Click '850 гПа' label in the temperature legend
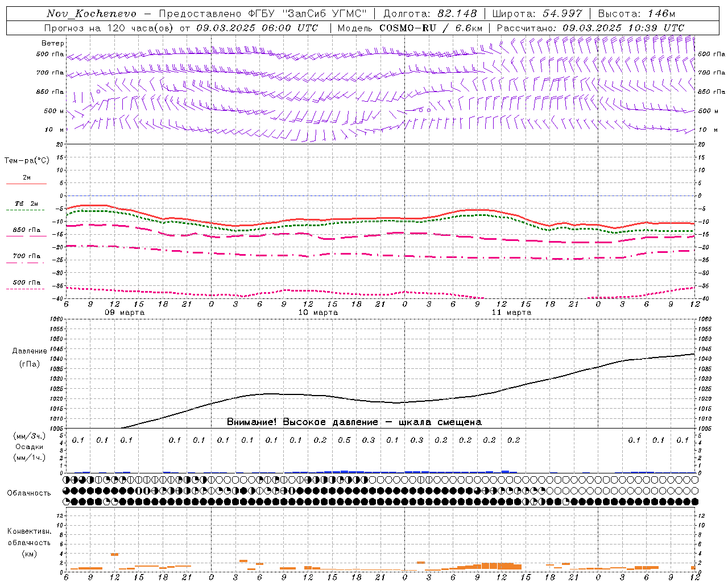This screenshot has width=728, height=582. [x=26, y=230]
